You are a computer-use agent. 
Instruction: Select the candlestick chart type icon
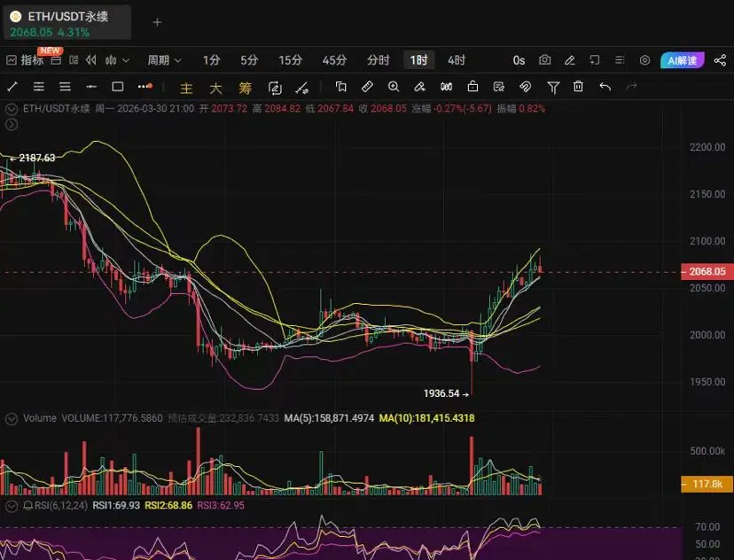pos(111,60)
